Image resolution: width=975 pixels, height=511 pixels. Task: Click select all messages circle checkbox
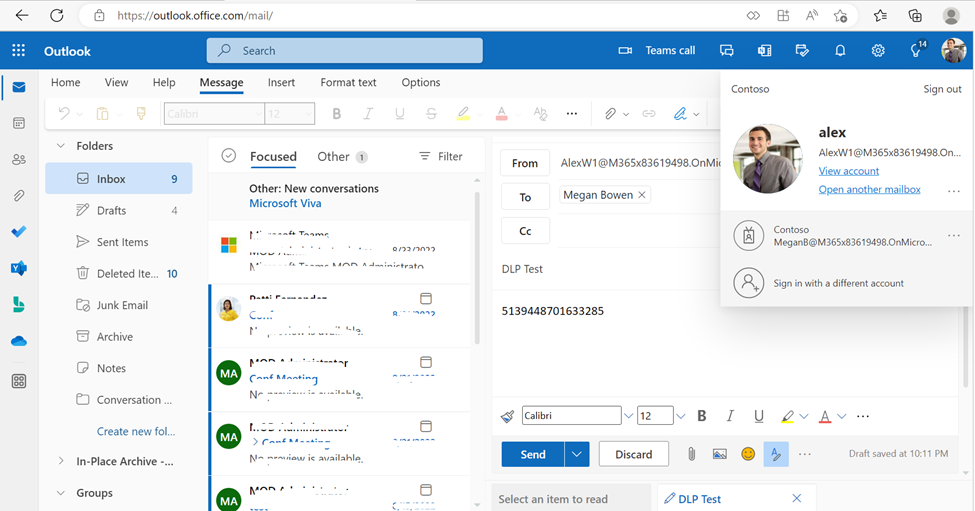click(x=229, y=155)
